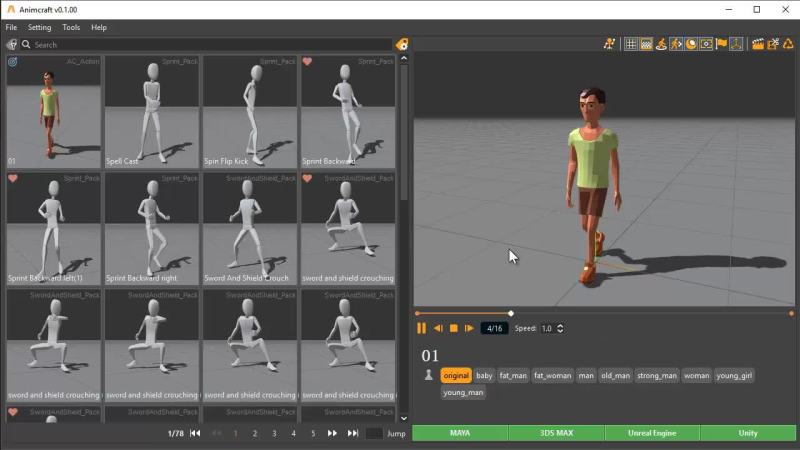Switch character to old_man
Image resolution: width=800 pixels, height=450 pixels.
click(615, 376)
